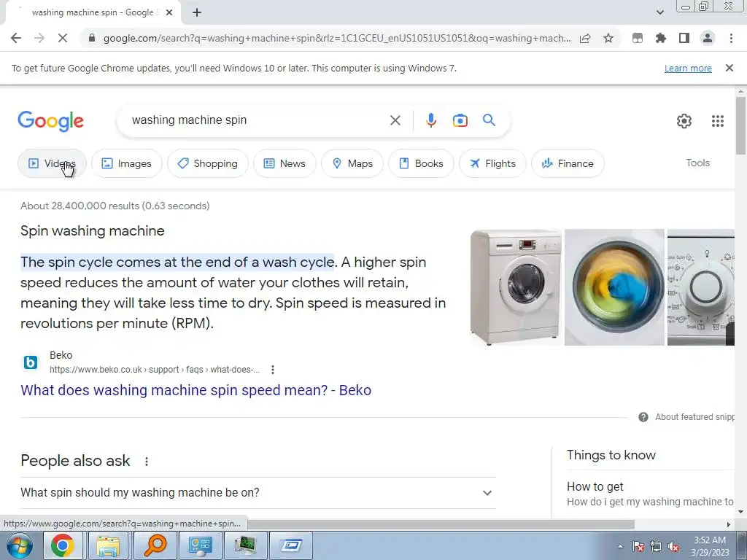Switch to News results

coord(285,163)
